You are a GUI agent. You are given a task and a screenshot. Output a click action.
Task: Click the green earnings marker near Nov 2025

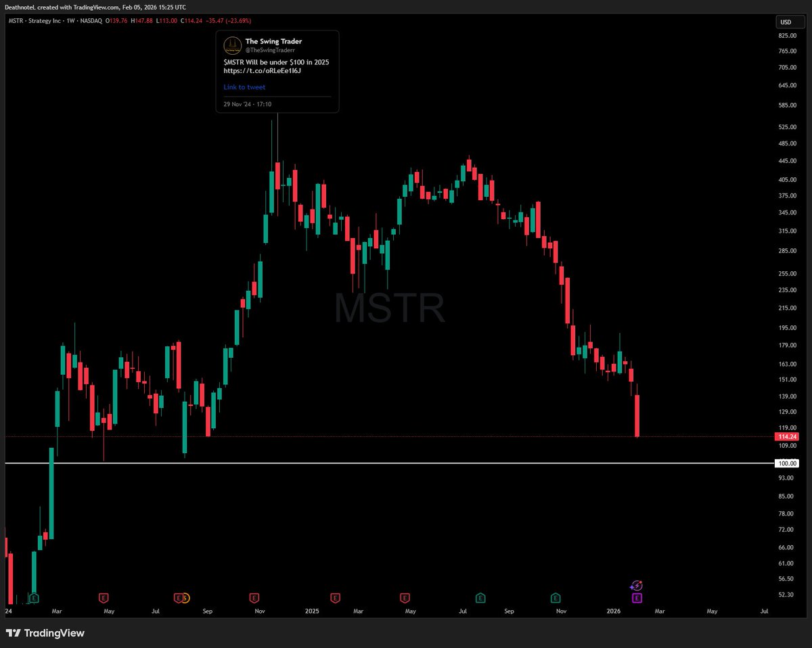coord(556,598)
